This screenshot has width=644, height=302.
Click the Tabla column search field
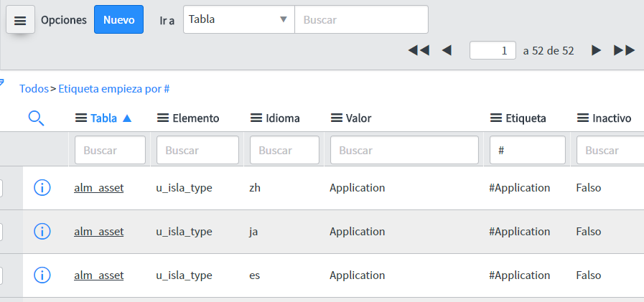coord(110,150)
